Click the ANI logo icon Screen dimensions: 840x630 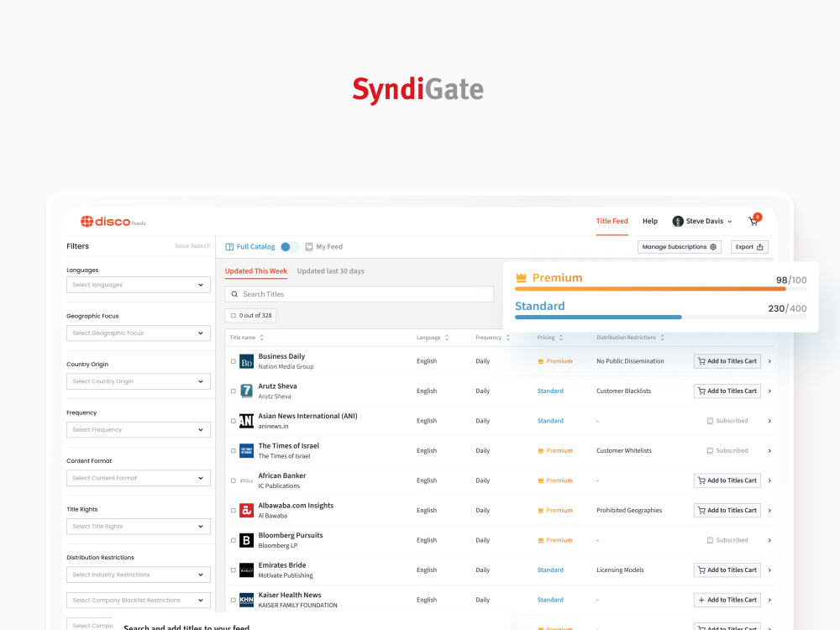[246, 421]
